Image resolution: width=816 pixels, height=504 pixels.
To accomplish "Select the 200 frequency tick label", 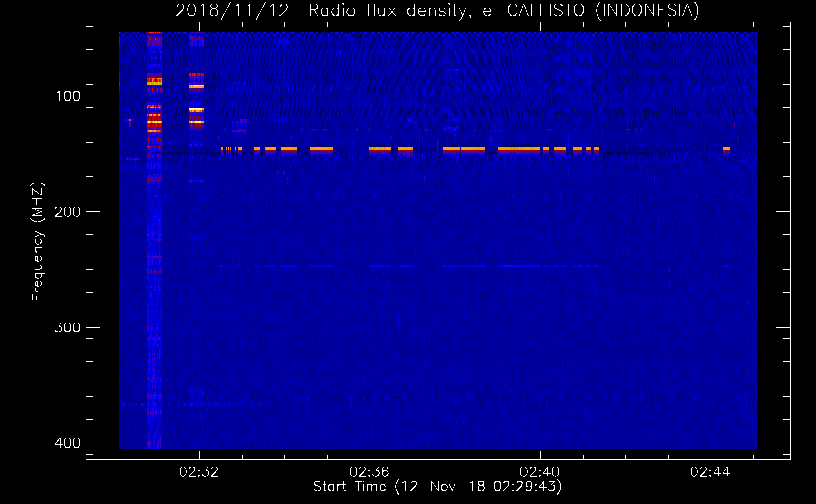I will [x=68, y=212].
